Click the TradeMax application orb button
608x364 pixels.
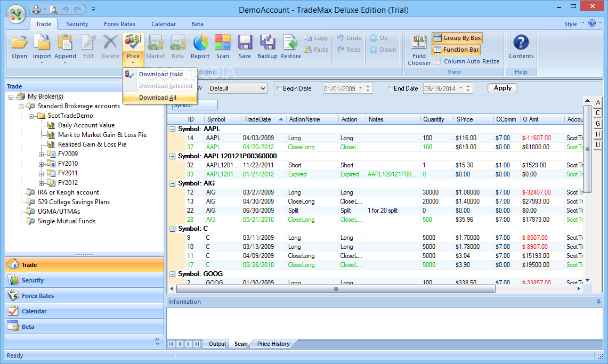(16, 14)
